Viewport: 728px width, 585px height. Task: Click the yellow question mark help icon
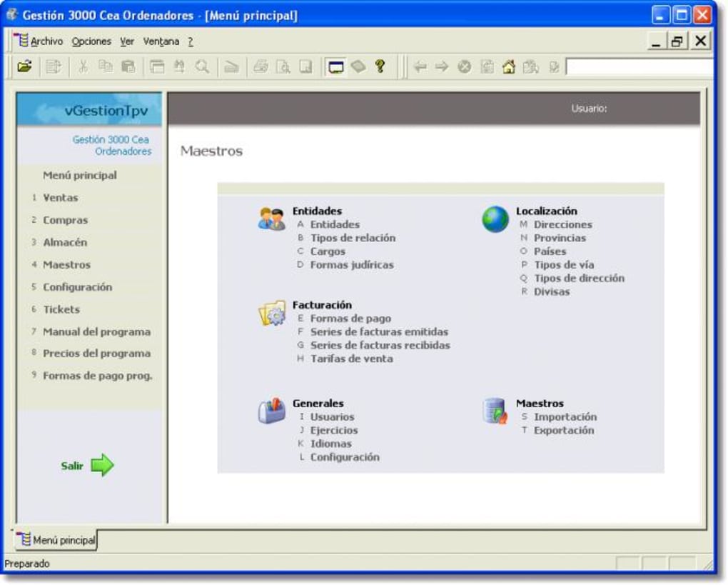click(380, 67)
